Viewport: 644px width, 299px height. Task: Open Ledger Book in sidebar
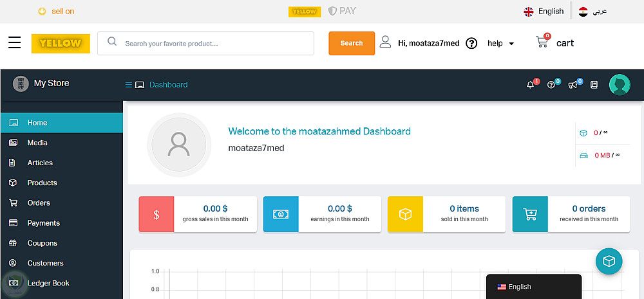click(62, 284)
